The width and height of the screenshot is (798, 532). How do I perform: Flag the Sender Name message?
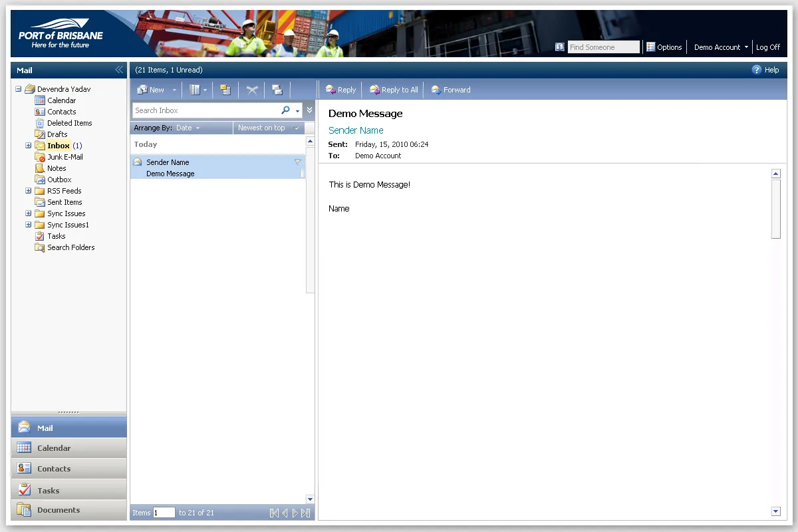pyautogui.click(x=298, y=162)
